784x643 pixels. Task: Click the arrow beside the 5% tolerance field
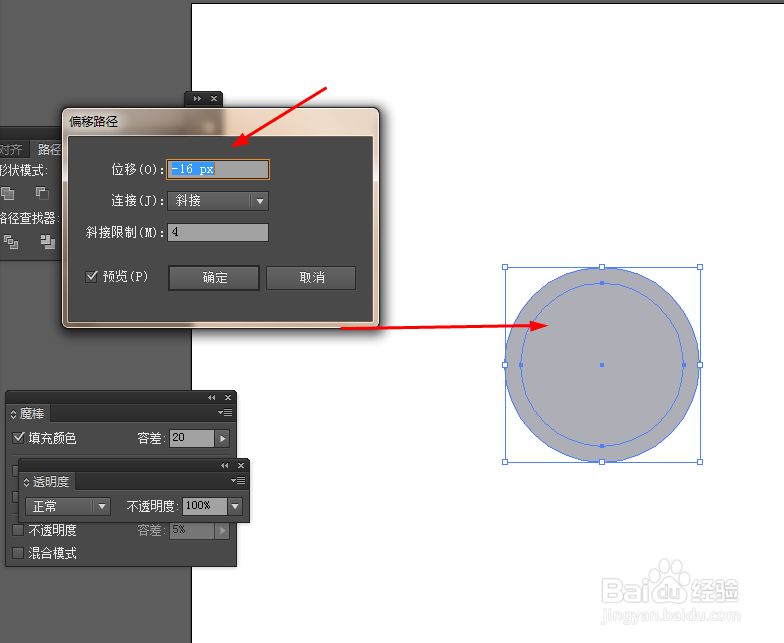coord(222,530)
